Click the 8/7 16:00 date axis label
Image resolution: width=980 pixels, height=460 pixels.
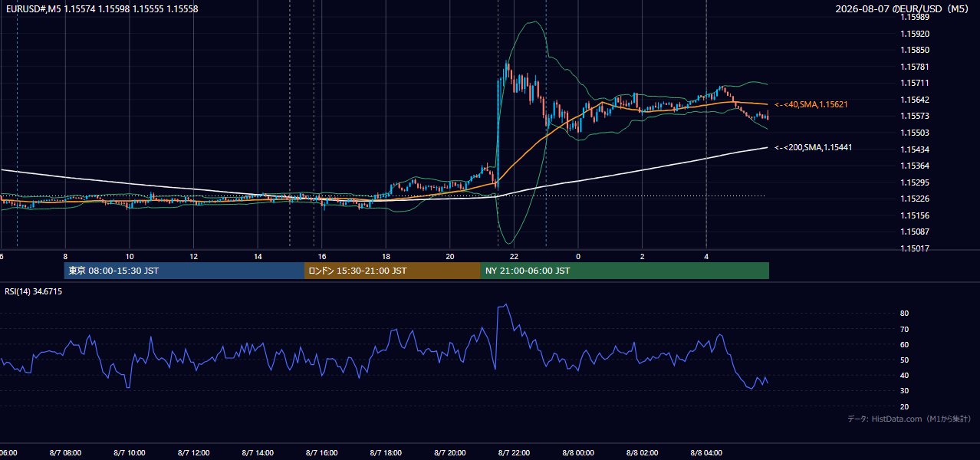point(322,453)
